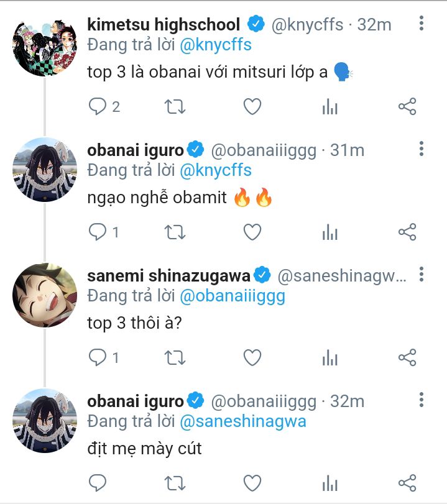Retweet kimetsu highschool's top 3 tweet
Viewport: 447px width, 504px height.
[x=175, y=107]
